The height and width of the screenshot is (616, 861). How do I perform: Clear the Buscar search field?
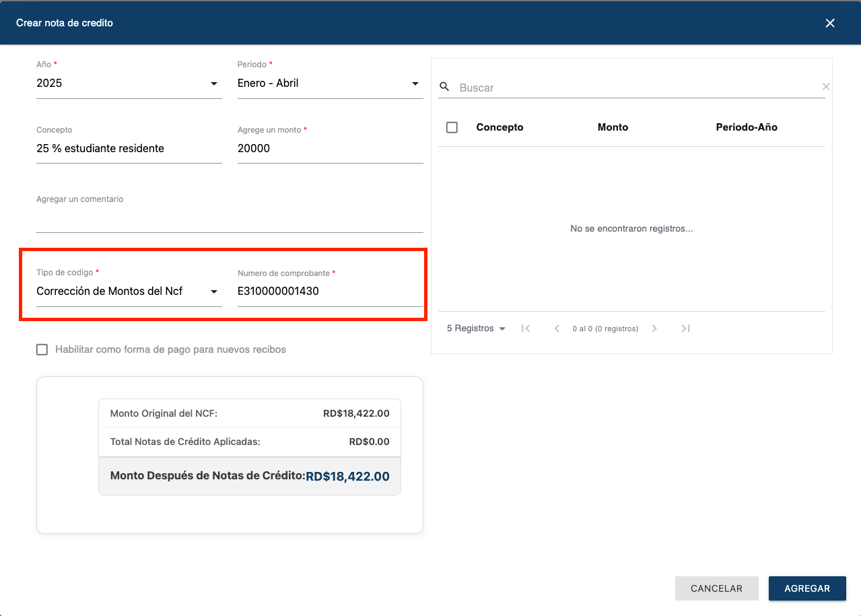[x=826, y=87]
